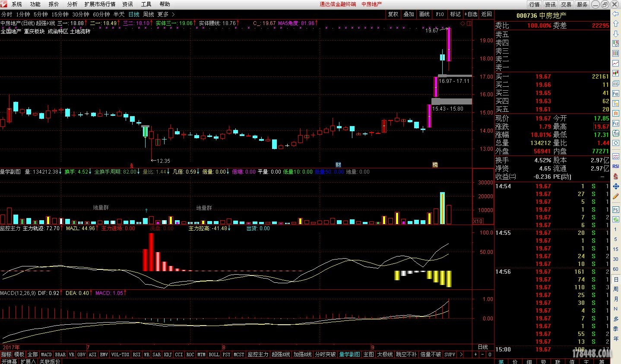This screenshot has width=621, height=364.
Task: Click the blue four-way move arrows icon
Action: (x=616, y=186)
